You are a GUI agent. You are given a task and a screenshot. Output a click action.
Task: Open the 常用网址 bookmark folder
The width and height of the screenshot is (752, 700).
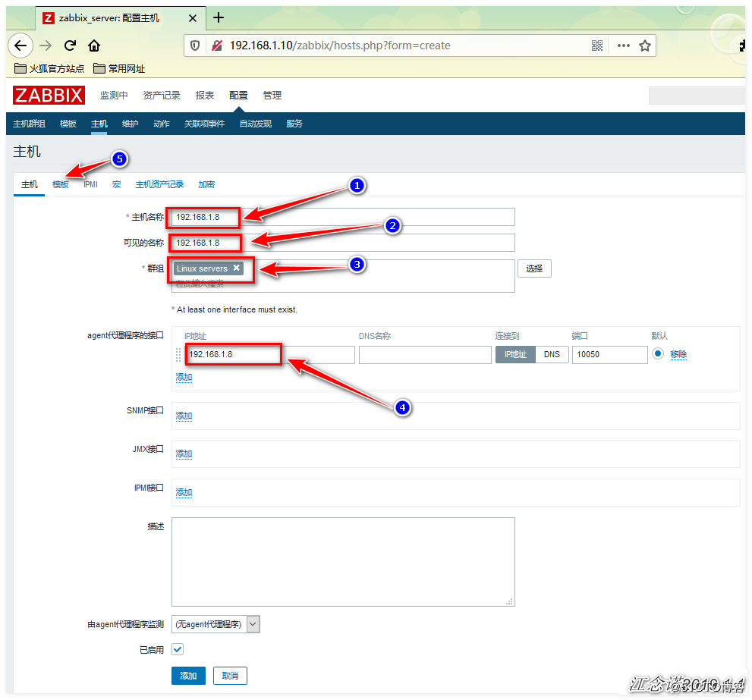click(119, 68)
